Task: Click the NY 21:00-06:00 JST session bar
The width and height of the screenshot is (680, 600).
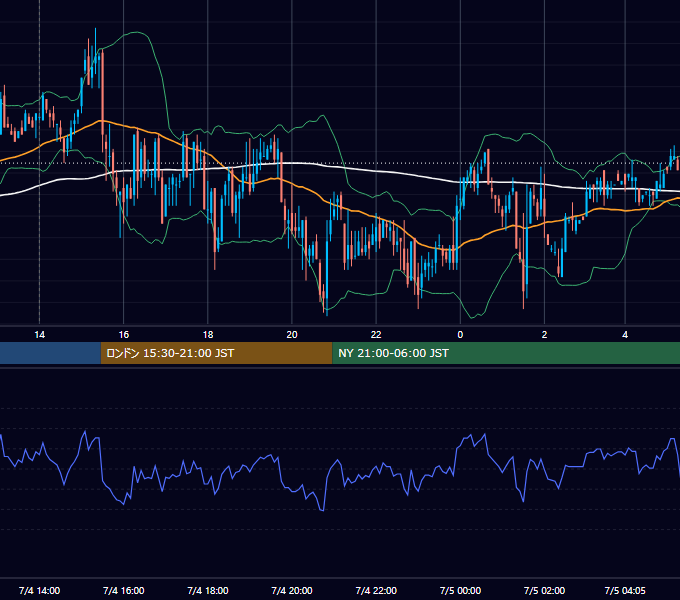Action: tap(506, 353)
